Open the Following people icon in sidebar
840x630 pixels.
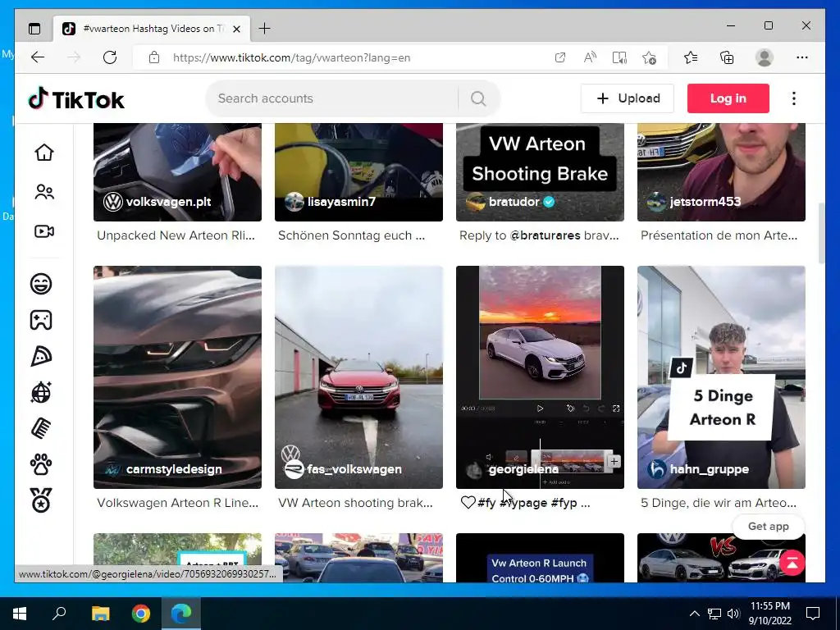(44, 192)
